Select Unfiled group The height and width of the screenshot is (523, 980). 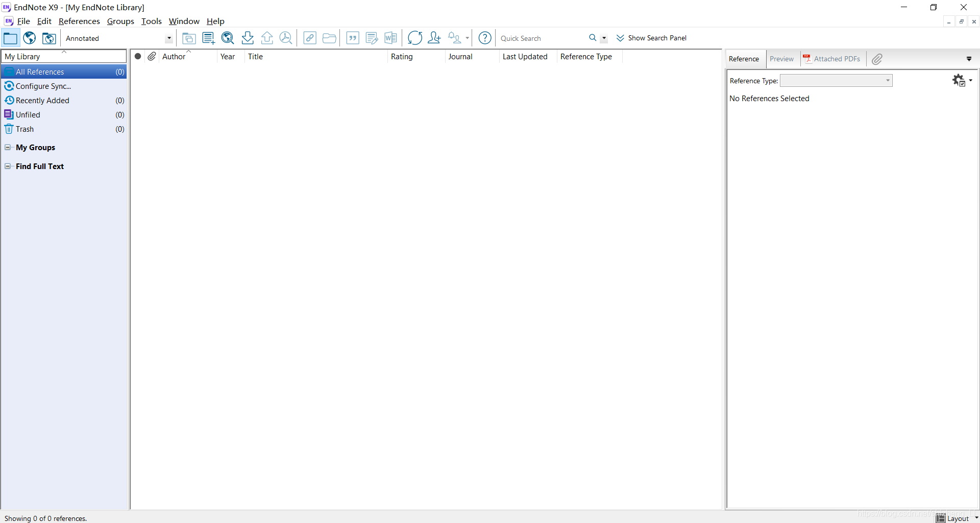click(x=64, y=115)
